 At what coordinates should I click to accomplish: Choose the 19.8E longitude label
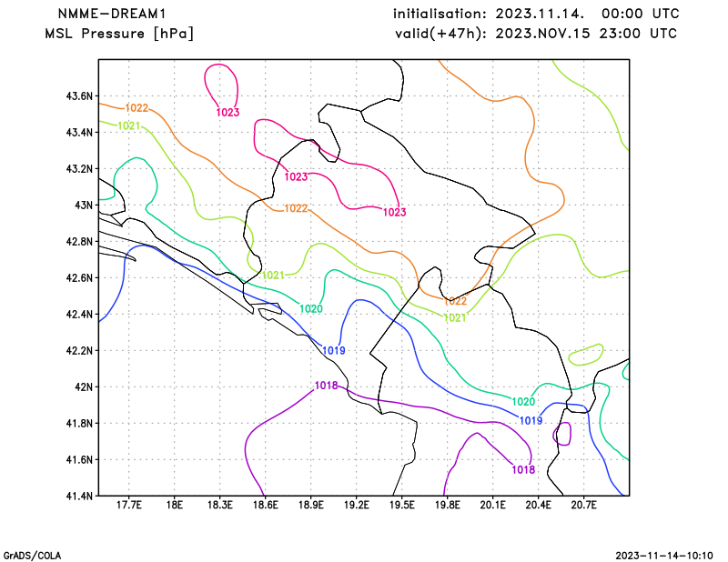pyautogui.click(x=447, y=505)
